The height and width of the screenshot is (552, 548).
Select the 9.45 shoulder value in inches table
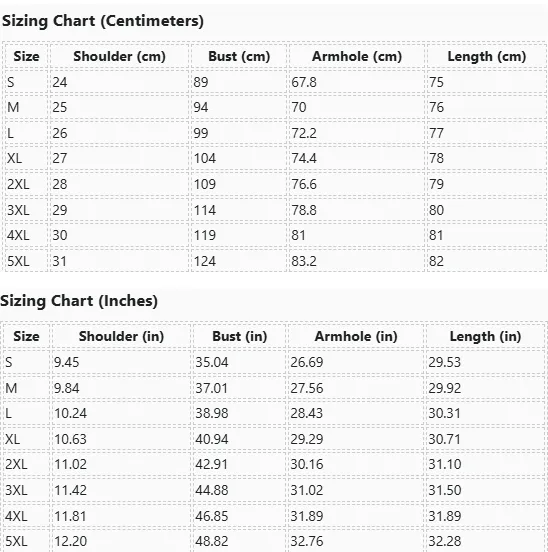(67, 362)
